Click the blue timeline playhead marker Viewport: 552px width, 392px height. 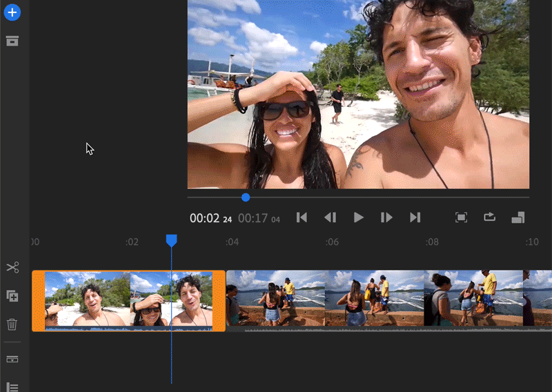coord(171,240)
